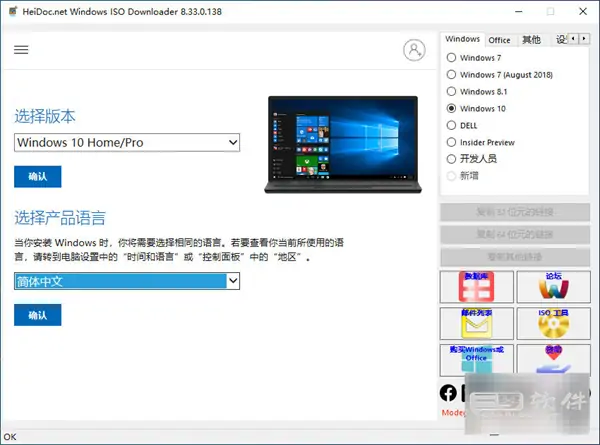
Task: Click the copy other links button
Action: (515, 257)
